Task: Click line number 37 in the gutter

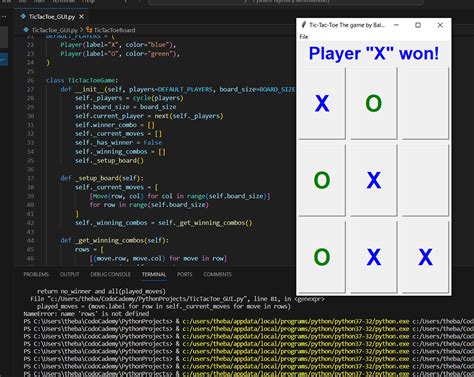Action: point(30,178)
